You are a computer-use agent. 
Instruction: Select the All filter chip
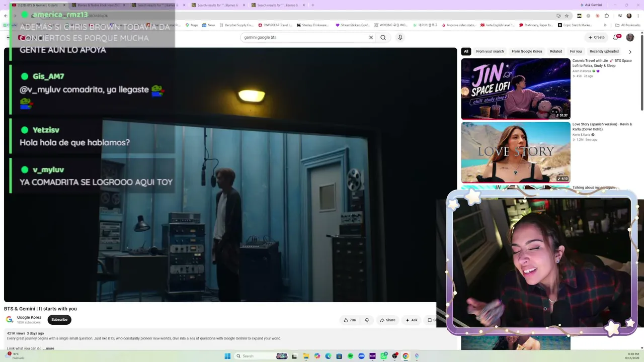tap(466, 51)
